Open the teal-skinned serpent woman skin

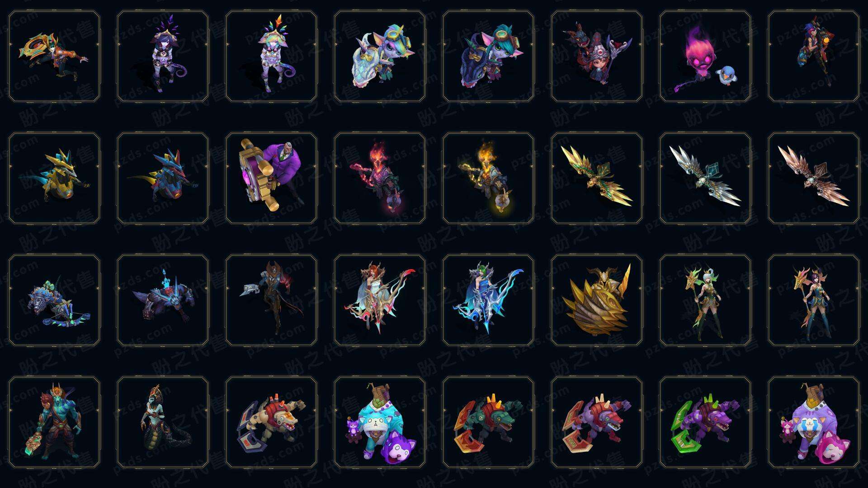(x=163, y=422)
